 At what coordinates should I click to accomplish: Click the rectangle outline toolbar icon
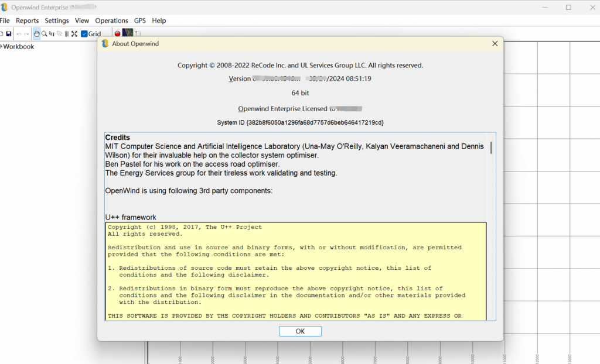click(x=138, y=34)
